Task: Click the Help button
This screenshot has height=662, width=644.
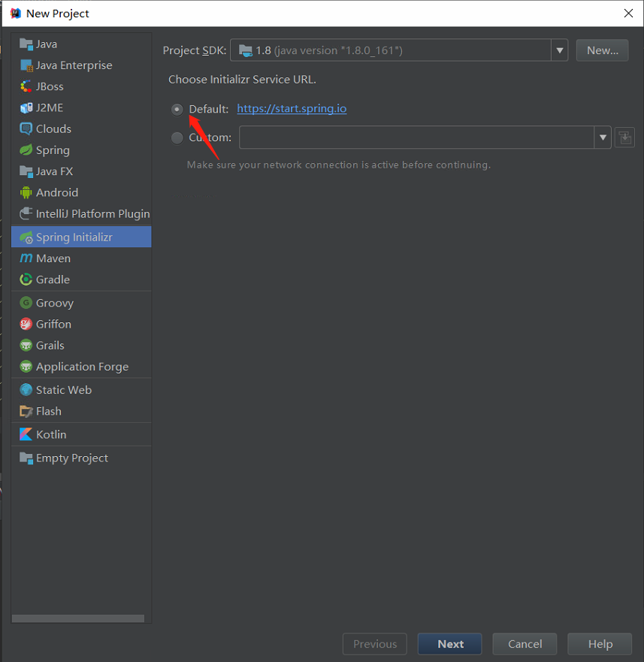Action: tap(600, 644)
